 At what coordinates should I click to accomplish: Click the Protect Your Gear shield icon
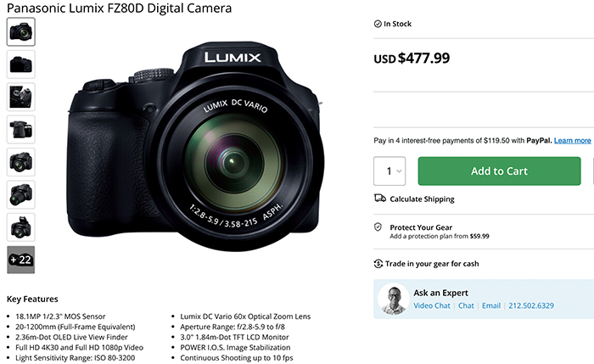coord(378,227)
